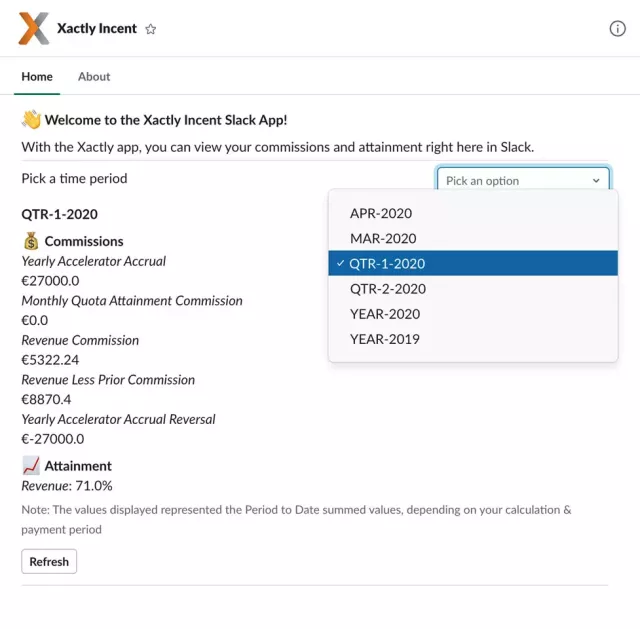
Task: Open the Pick an option dropdown
Action: 523,180
